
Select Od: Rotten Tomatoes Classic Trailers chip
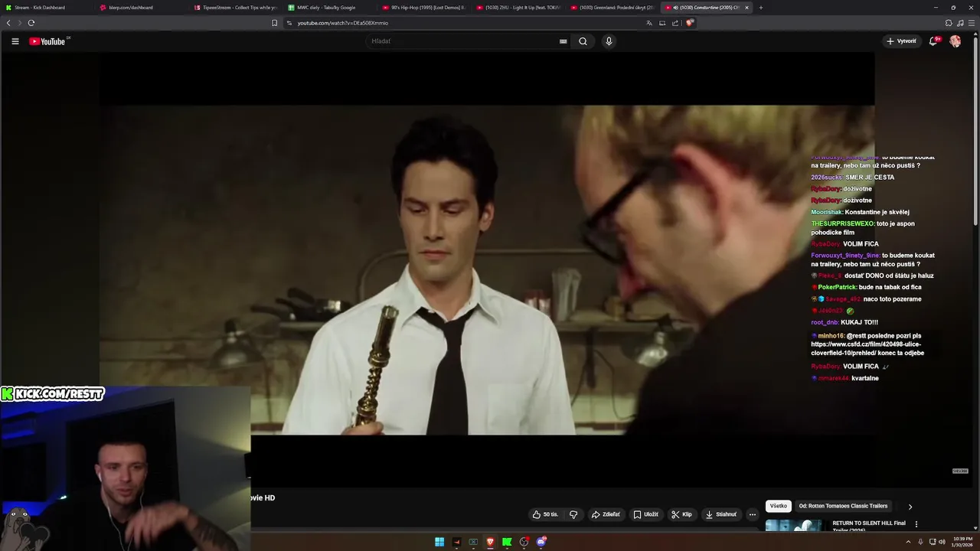point(844,506)
